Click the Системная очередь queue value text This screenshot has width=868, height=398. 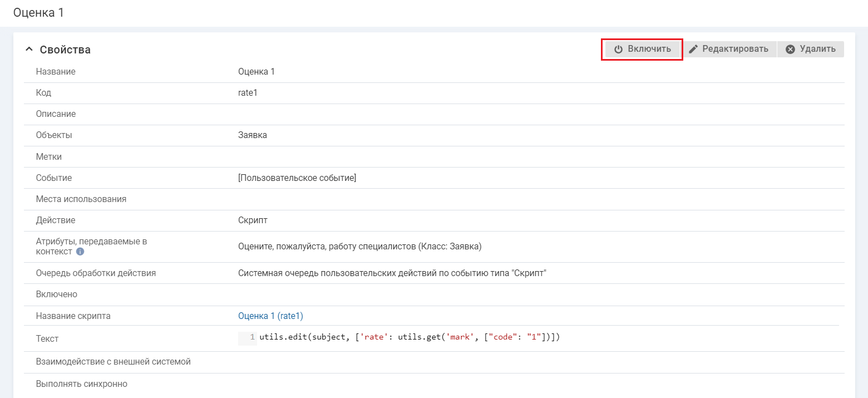point(392,273)
